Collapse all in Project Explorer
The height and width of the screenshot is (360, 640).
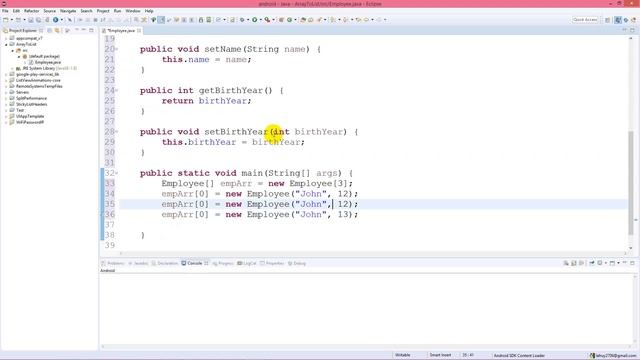pyautogui.click(x=49, y=31)
